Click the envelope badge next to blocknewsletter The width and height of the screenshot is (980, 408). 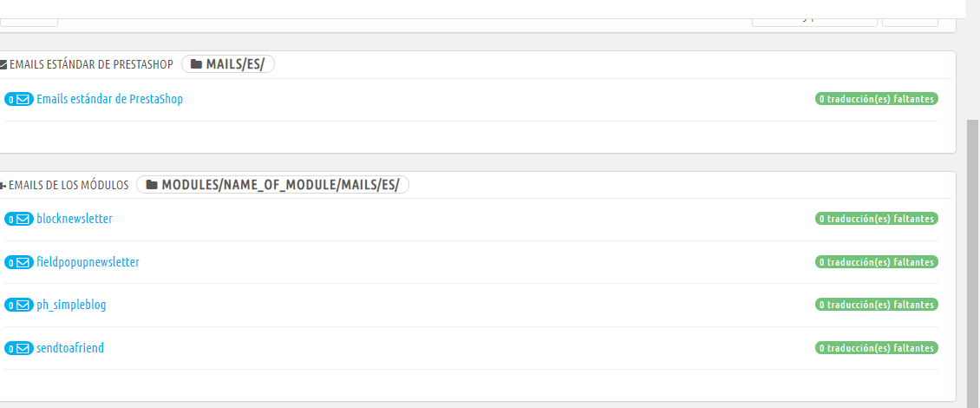click(x=19, y=219)
